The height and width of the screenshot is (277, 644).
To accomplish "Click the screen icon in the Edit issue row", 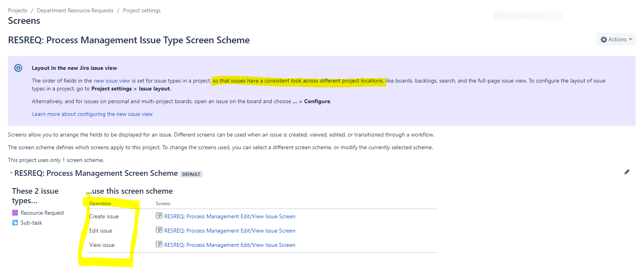I will (x=159, y=230).
